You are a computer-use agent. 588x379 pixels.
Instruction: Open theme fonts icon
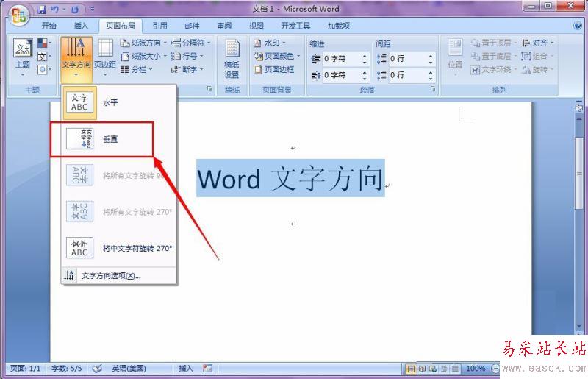[43, 57]
